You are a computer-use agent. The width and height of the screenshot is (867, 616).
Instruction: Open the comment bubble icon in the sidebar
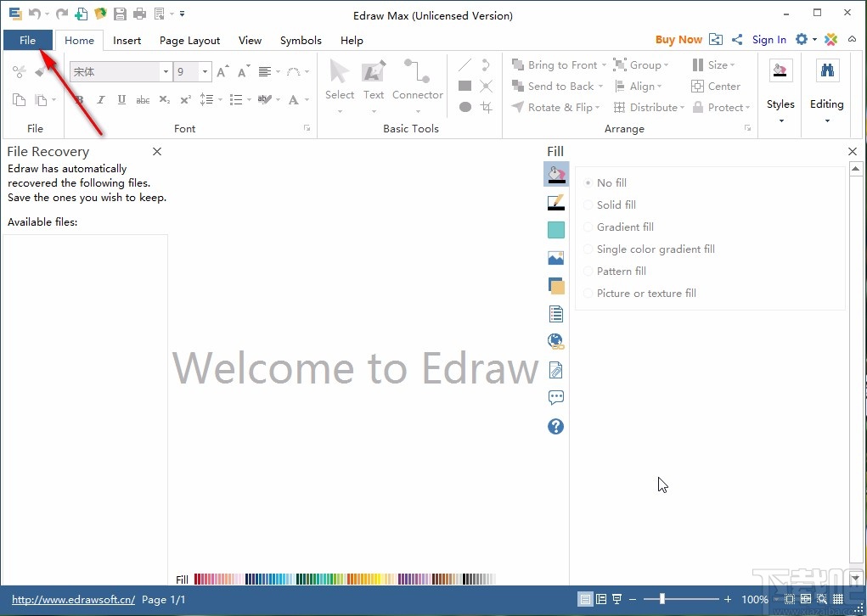555,397
